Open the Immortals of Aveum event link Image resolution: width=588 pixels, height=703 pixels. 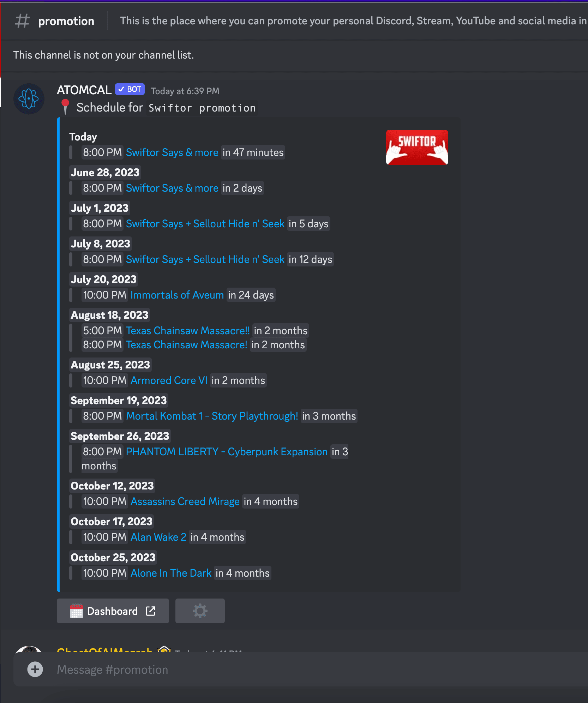[x=177, y=295]
